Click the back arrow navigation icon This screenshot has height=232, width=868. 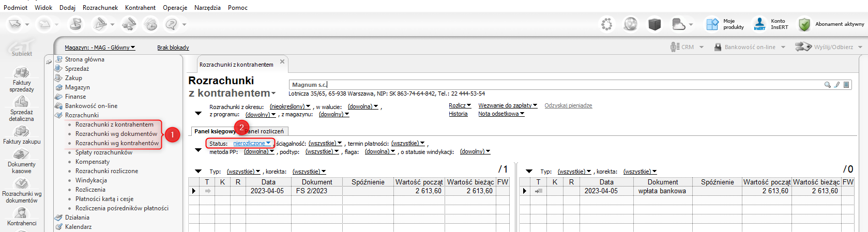click(16, 24)
